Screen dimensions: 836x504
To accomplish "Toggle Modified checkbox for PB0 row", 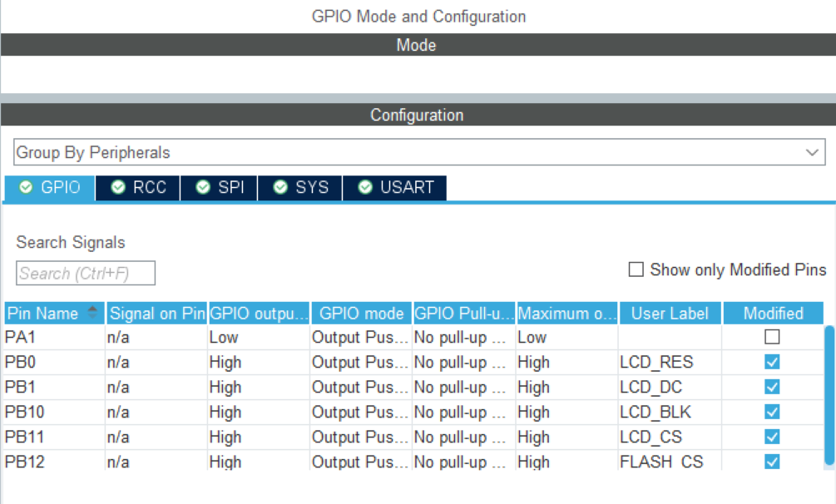I will [x=772, y=362].
